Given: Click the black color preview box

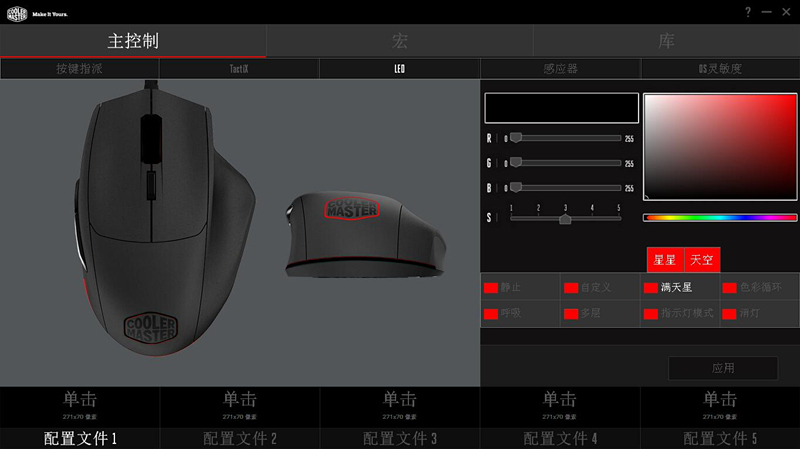Looking at the screenshot, I should pos(561,108).
